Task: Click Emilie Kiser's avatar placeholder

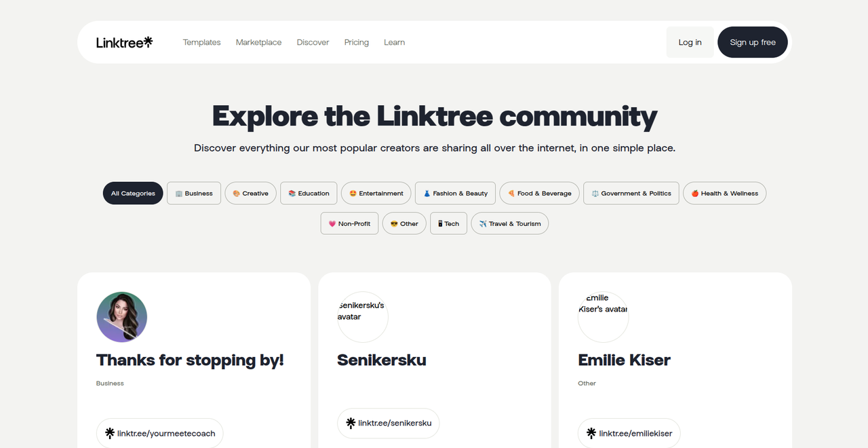Action: [x=604, y=317]
